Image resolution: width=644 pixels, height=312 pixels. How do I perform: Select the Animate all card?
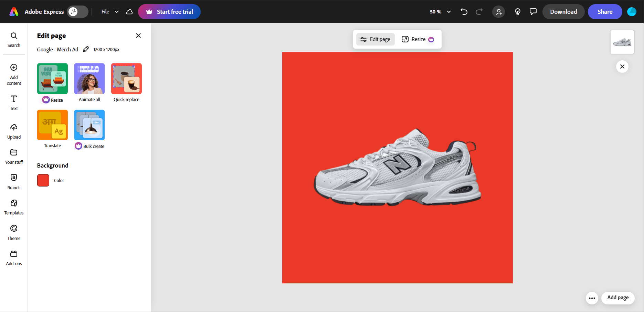click(x=89, y=83)
